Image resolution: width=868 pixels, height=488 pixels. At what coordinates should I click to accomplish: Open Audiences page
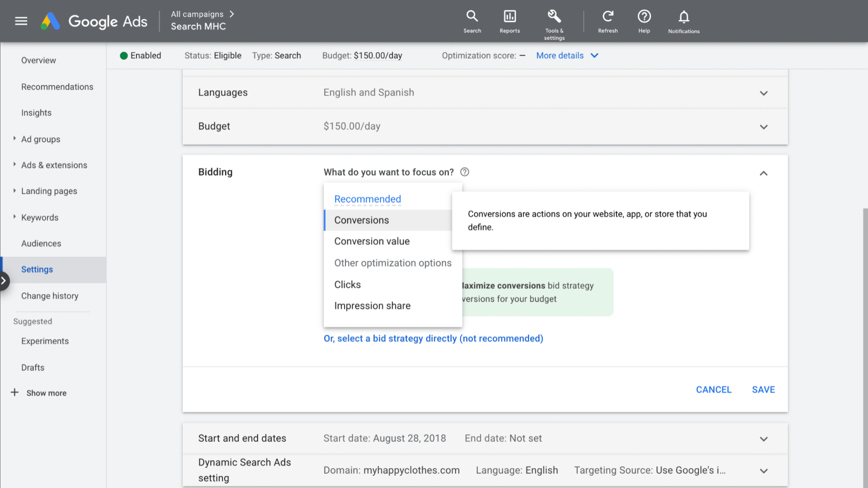point(41,243)
